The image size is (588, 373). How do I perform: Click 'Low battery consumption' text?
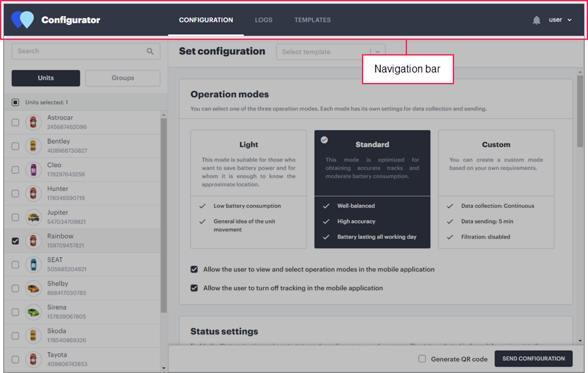coord(247,206)
